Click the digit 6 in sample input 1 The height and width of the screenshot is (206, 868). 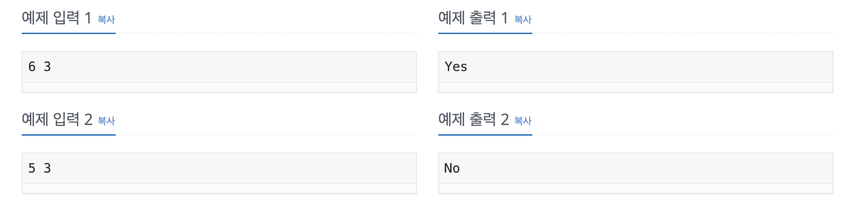pyautogui.click(x=32, y=67)
